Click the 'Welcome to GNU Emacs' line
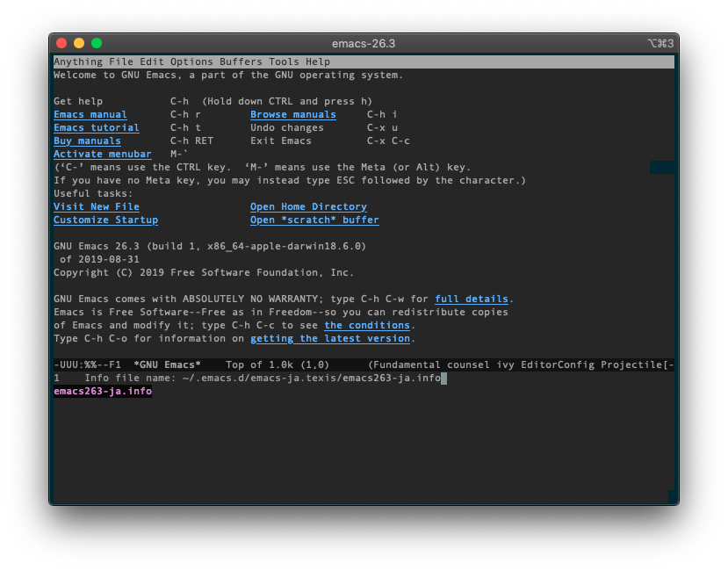Image resolution: width=728 pixels, height=570 pixels. (x=228, y=76)
